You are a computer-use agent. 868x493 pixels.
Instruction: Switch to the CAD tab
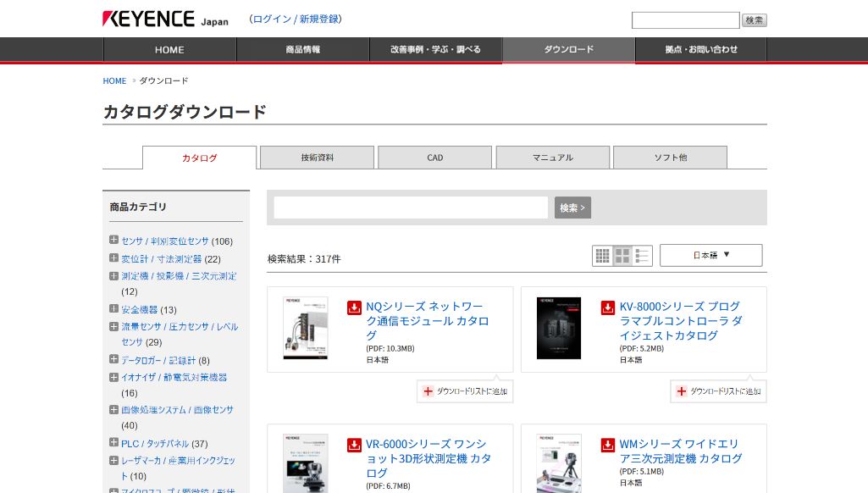434,158
